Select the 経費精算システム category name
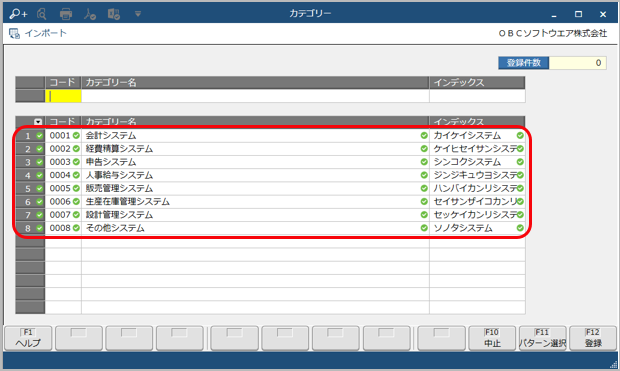 [x=119, y=149]
